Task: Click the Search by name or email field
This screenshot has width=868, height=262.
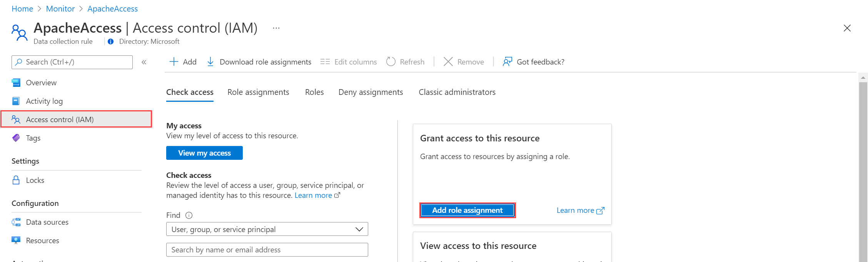Action: [x=267, y=250]
